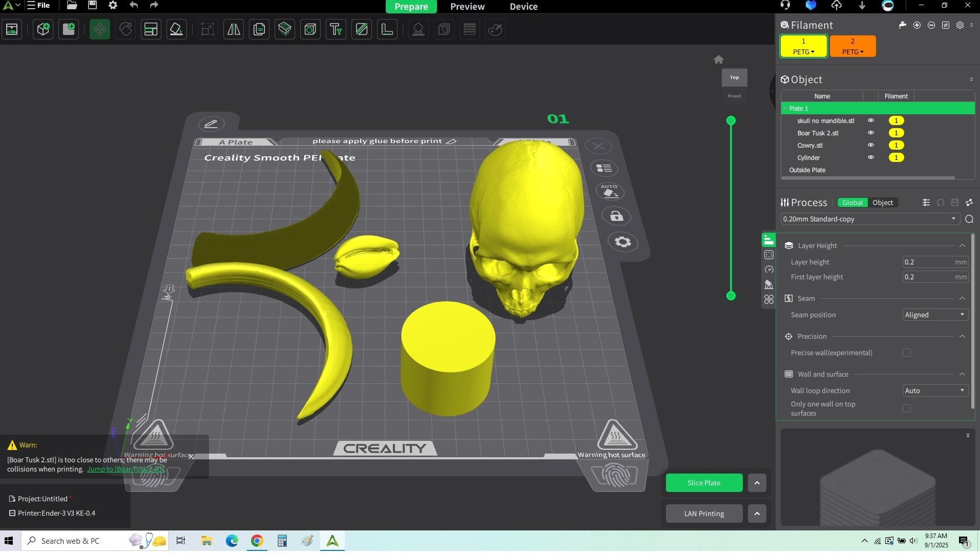
Task: Open the Text shape tool
Action: [x=336, y=29]
